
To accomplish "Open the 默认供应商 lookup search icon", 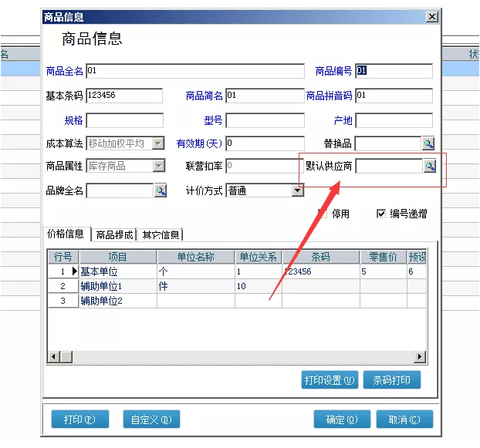I will 430,166.
